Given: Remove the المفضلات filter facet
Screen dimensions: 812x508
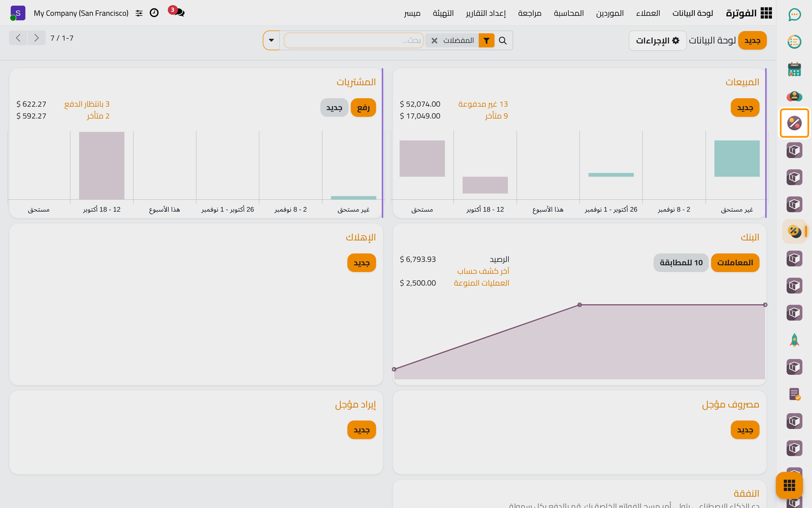Looking at the screenshot, I should [434, 41].
